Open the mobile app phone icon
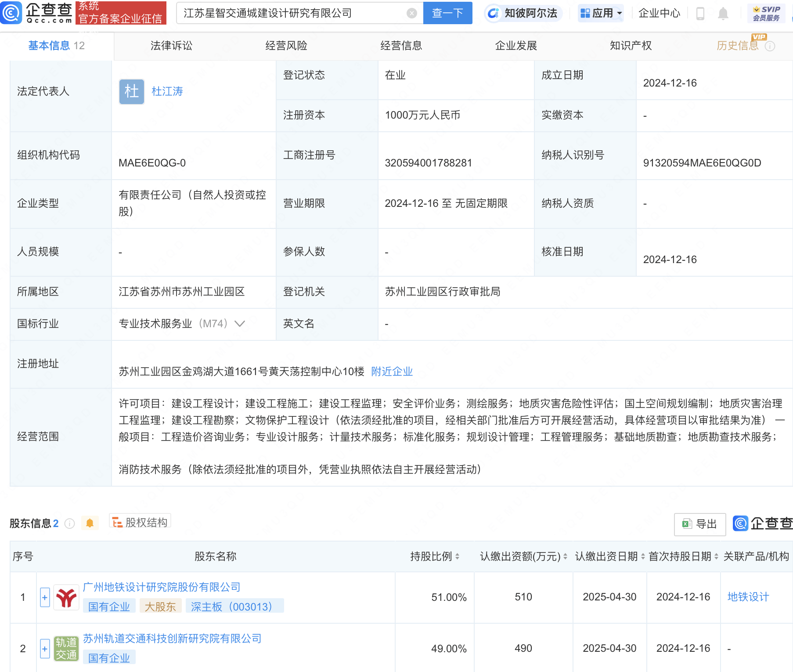Screen dimensions: 793x672 [700, 14]
